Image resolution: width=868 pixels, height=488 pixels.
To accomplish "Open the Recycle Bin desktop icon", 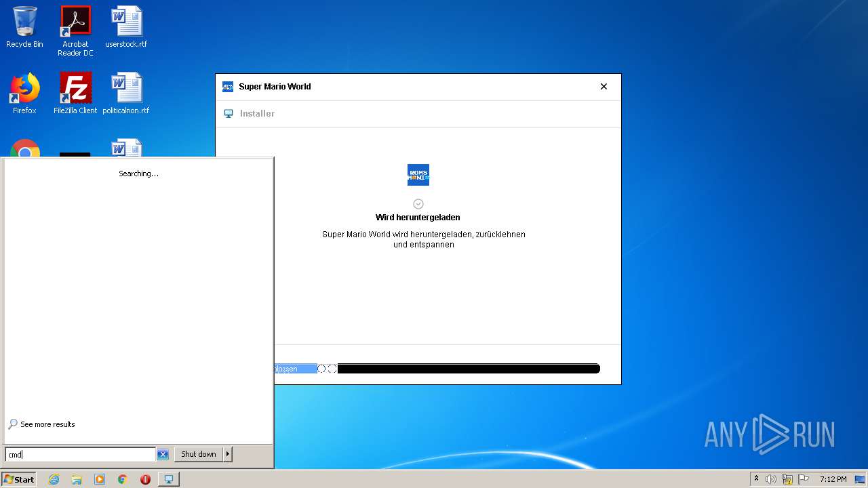I will 24,27.
